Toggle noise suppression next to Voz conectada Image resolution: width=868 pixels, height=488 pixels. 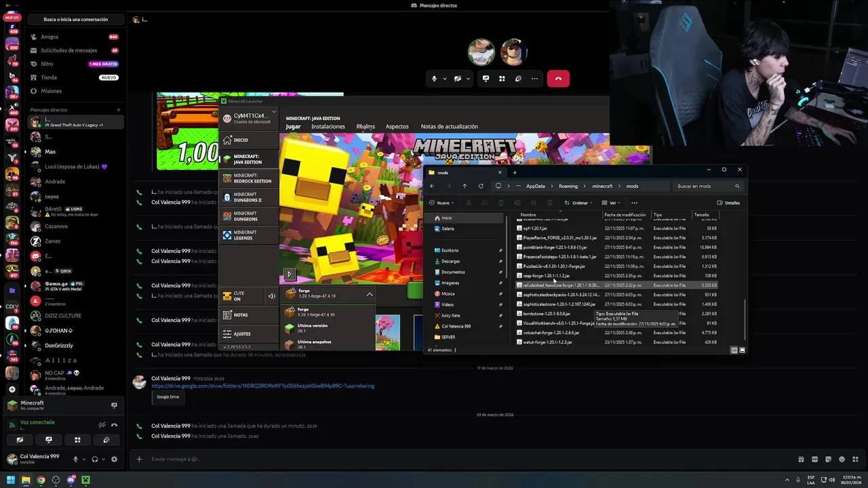(102, 425)
